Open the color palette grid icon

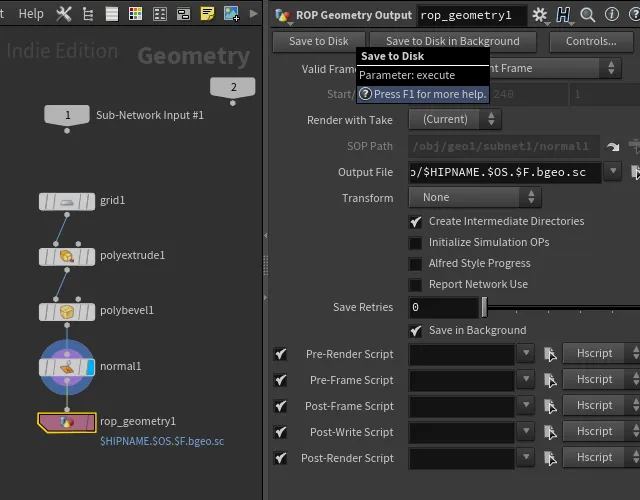coord(136,14)
